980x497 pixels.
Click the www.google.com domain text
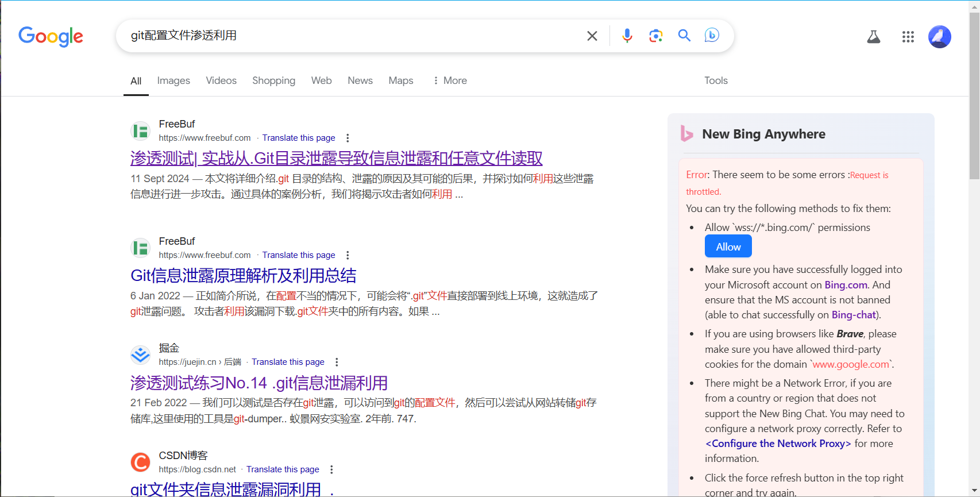[851, 364]
